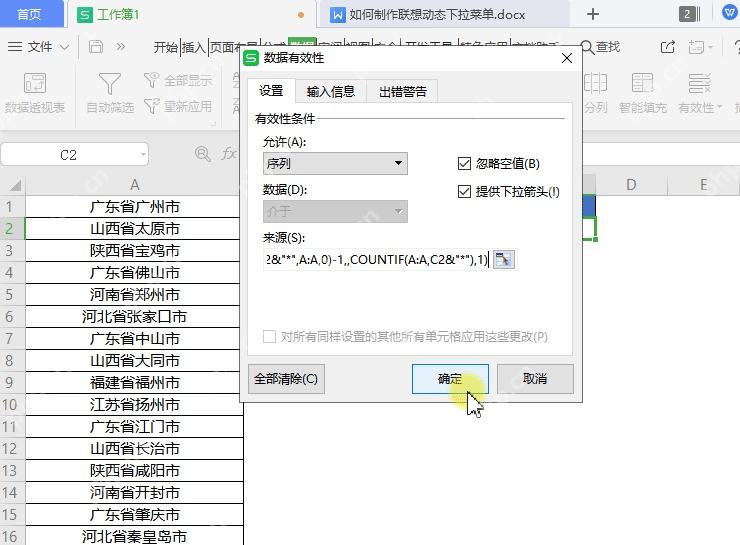Select cell containing 山西省太原市
Viewport: 740px width, 545px height.
[x=134, y=229]
